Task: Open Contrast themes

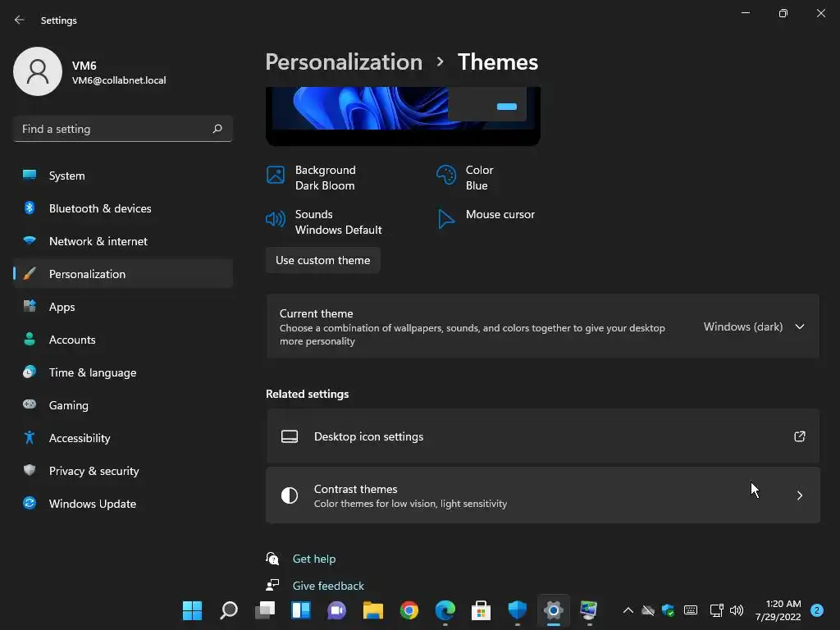Action: point(543,495)
